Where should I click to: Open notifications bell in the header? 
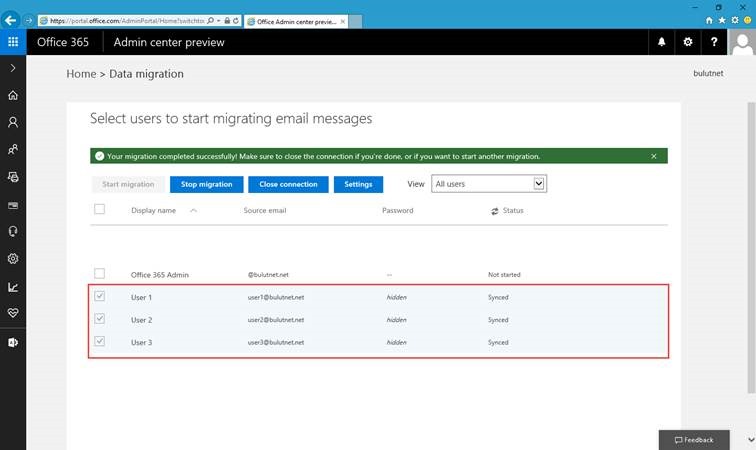click(662, 42)
